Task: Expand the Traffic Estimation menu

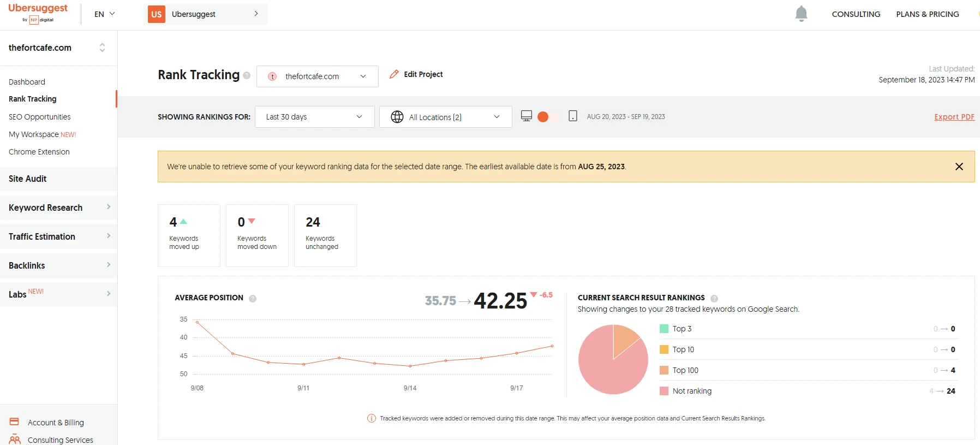Action: (x=58, y=236)
